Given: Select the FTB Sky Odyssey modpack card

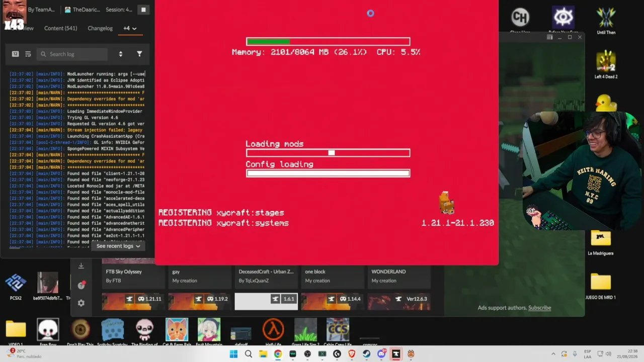Looking at the screenshot, I should (133, 276).
